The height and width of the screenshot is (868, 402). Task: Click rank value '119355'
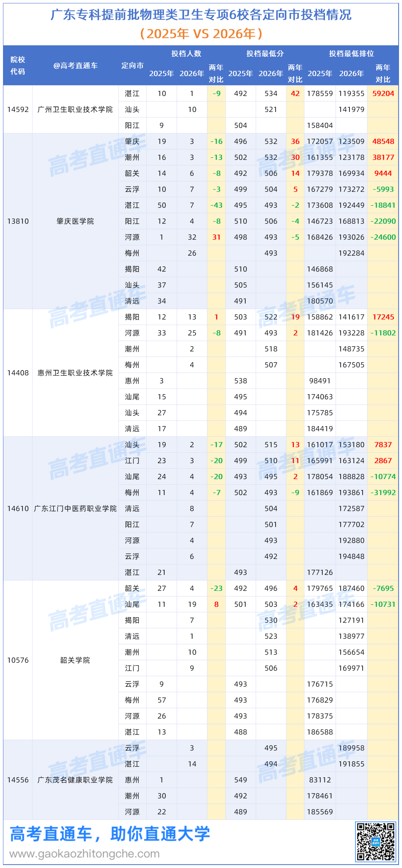351,93
